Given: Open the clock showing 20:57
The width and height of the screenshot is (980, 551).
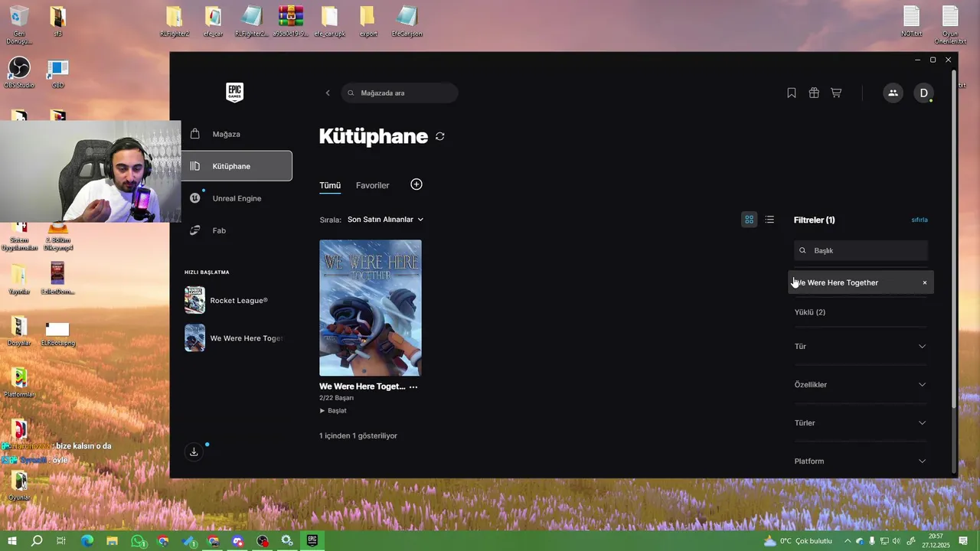Looking at the screenshot, I should pyautogui.click(x=936, y=541).
